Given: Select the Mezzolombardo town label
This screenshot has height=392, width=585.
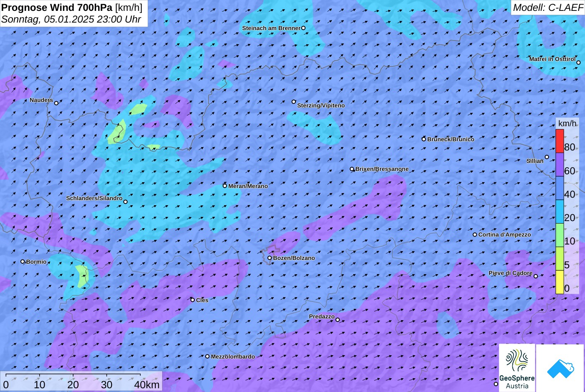Looking at the screenshot, I should (x=233, y=356).
